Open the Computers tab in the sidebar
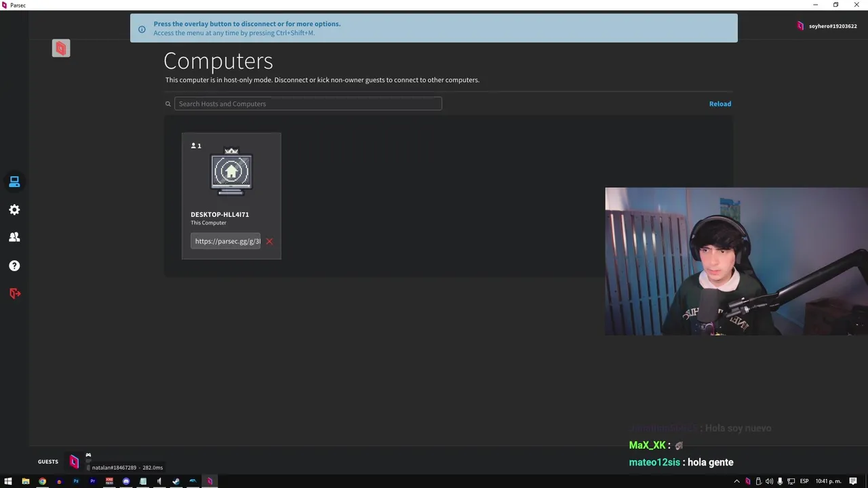This screenshot has width=868, height=488. point(14,182)
